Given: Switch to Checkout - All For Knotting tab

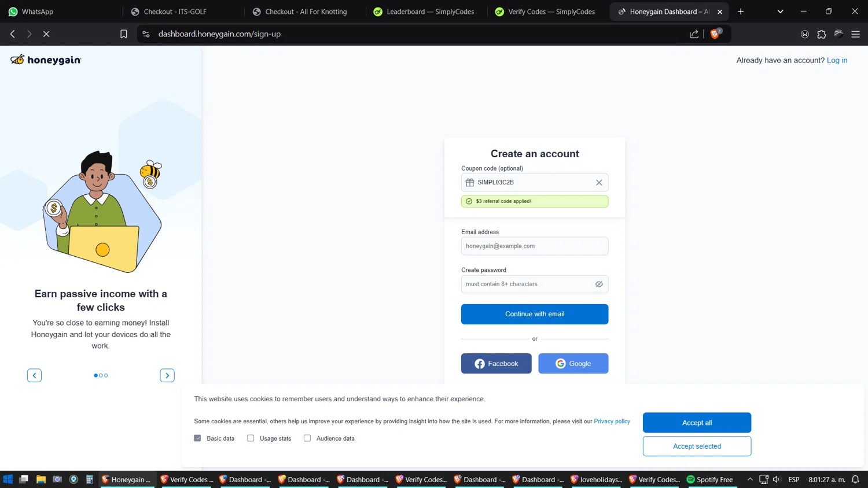Looking at the screenshot, I should point(306,12).
